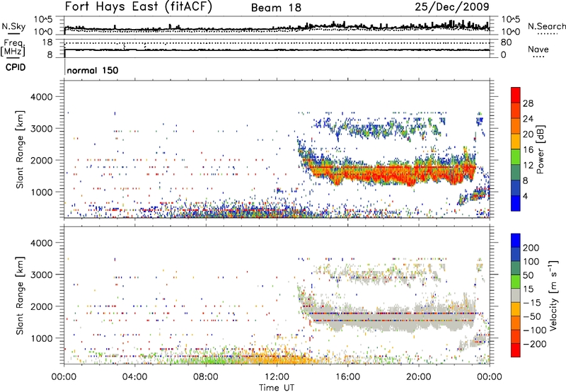The height and width of the screenshot is (392, 566).
Task: Select the "Velocity [m s⁻¹]" colorbar title
Action: click(x=553, y=295)
